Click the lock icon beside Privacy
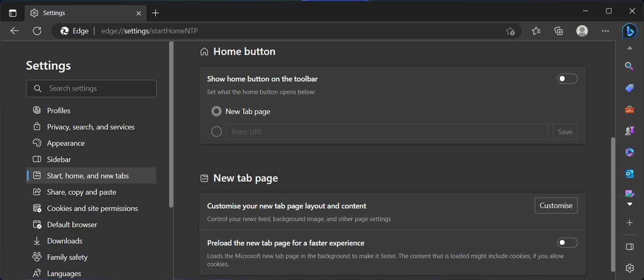Image resolution: width=644 pixels, height=280 pixels. pyautogui.click(x=37, y=127)
